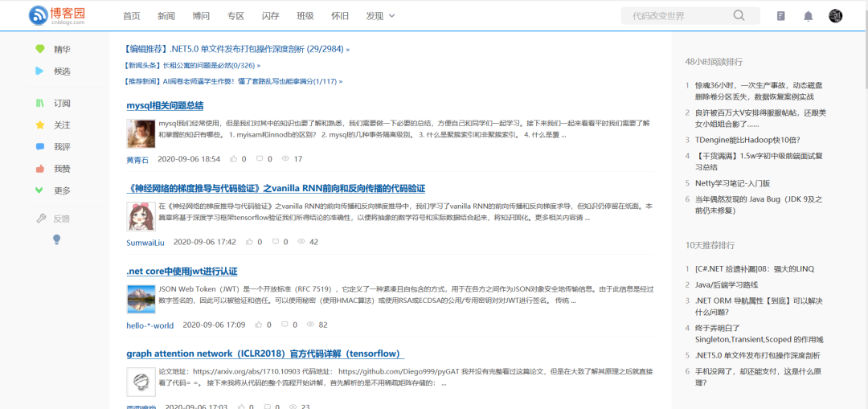Click the lightbulb icon in sidebar
868x409 pixels.
click(x=56, y=239)
